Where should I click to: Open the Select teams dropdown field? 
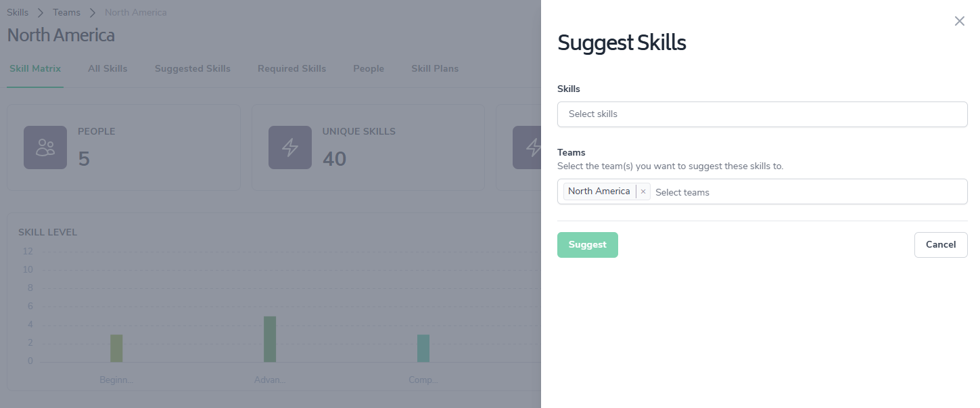[x=805, y=192]
